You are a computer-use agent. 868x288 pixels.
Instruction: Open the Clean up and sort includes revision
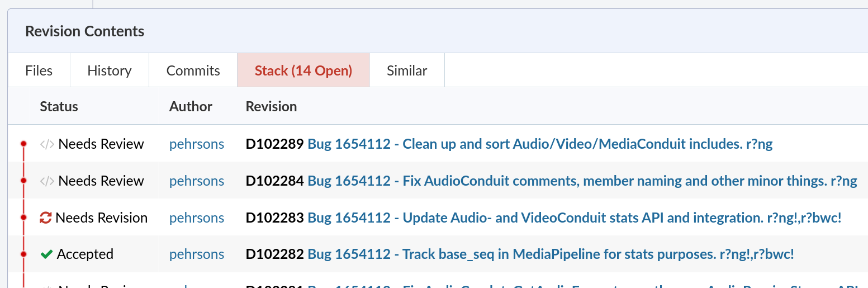(540, 144)
